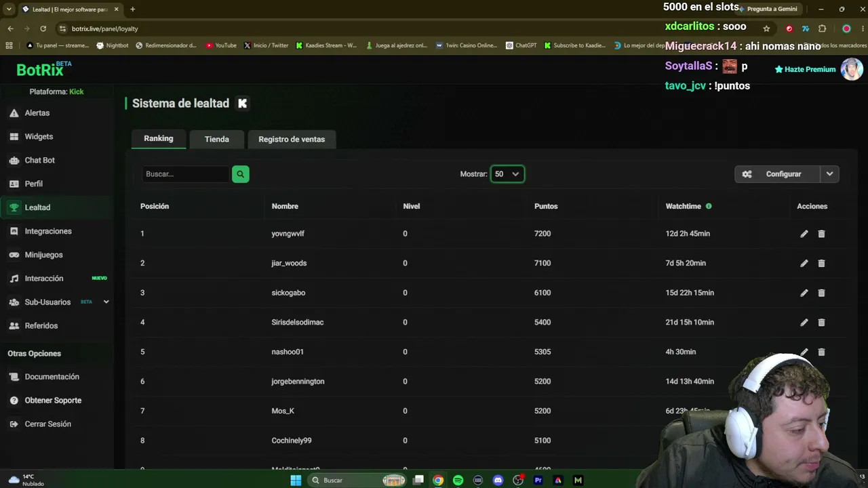Delete the jiar_woods ranking entry
Image resolution: width=868 pixels, height=488 pixels.
(821, 263)
